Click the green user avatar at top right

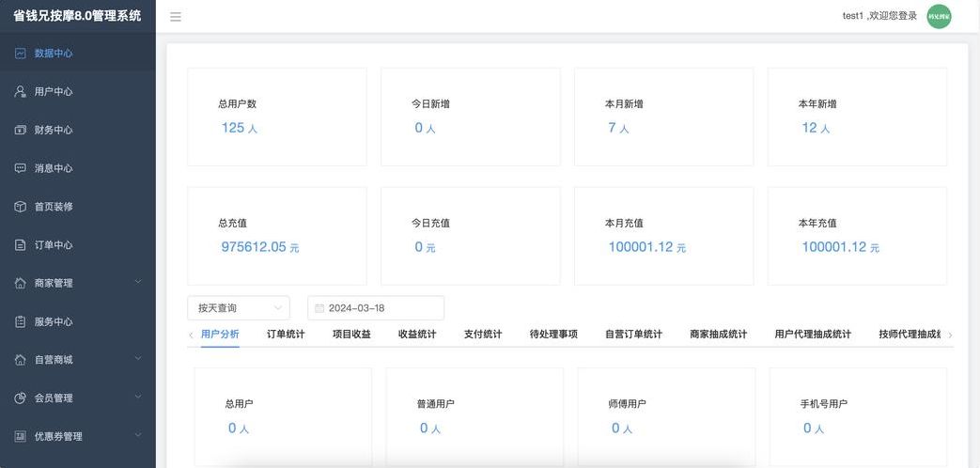tap(939, 16)
